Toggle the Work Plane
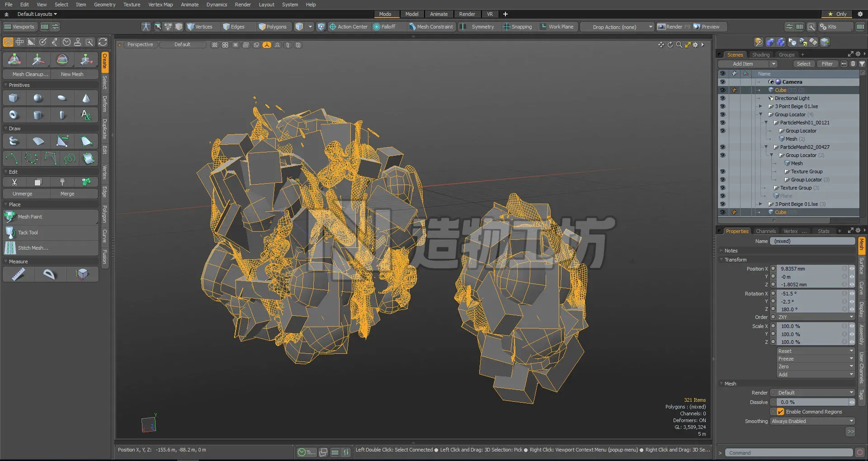Image resolution: width=868 pixels, height=461 pixels. click(557, 27)
